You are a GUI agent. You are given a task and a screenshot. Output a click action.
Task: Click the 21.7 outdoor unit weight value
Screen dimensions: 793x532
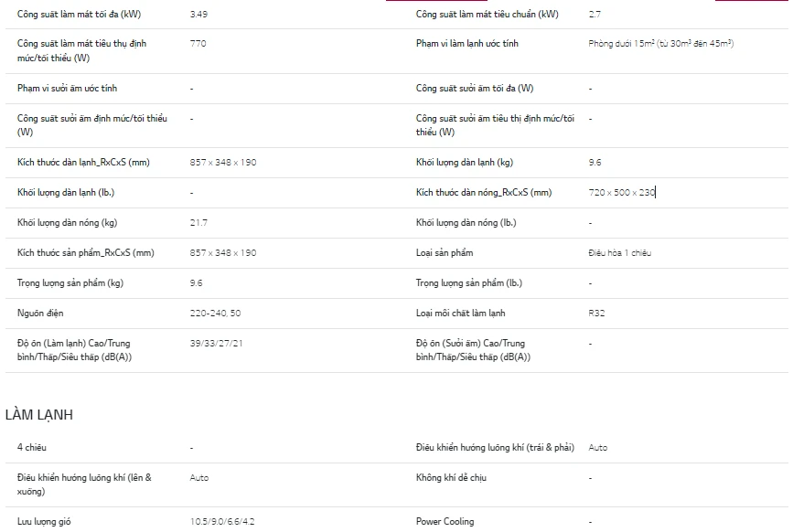(198, 223)
